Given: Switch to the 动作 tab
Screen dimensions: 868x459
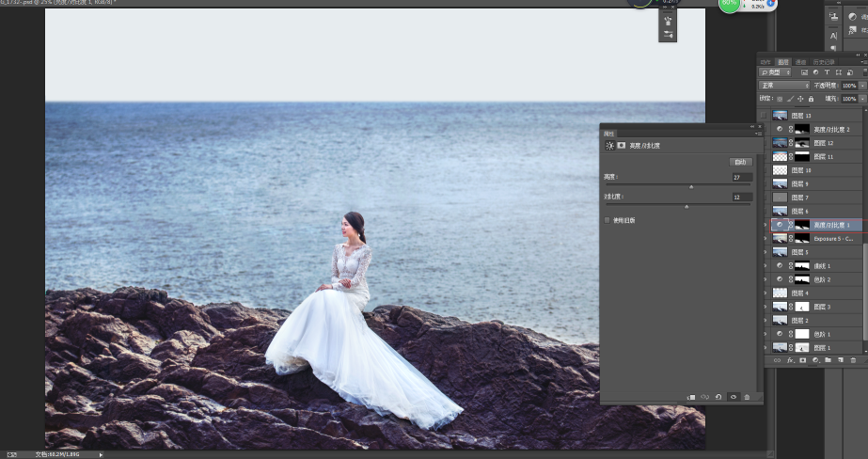Looking at the screenshot, I should [x=765, y=62].
